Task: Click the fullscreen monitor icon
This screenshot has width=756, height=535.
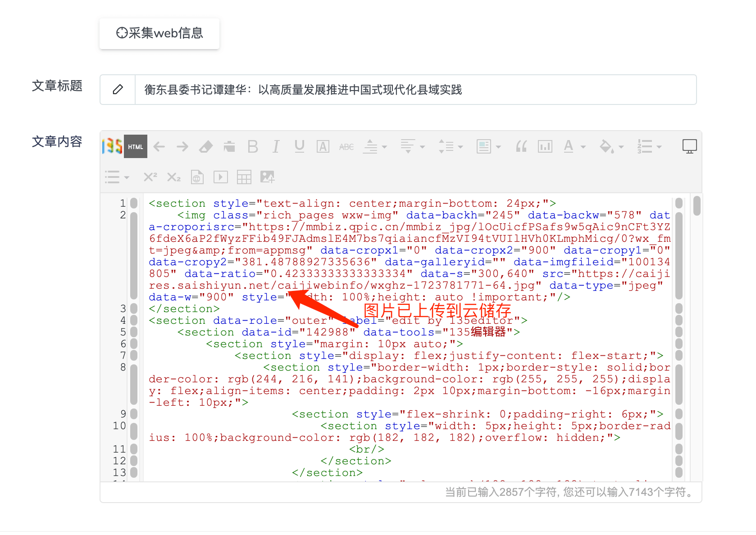Action: 689,146
